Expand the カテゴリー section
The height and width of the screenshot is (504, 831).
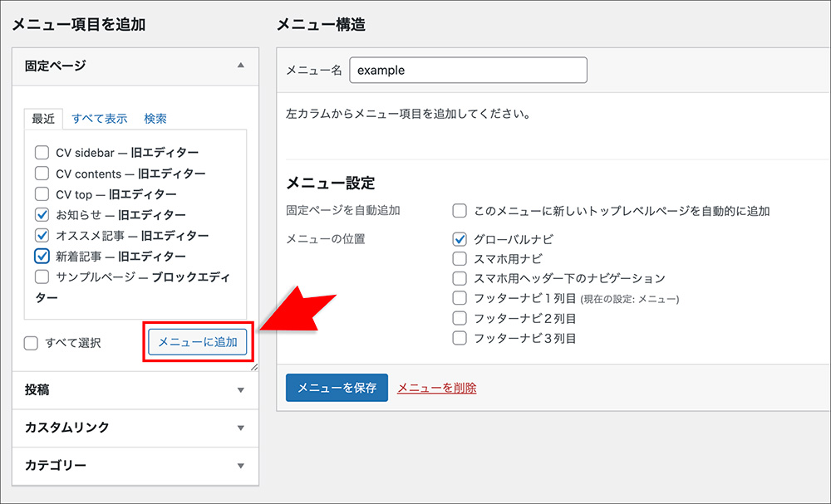(240, 466)
